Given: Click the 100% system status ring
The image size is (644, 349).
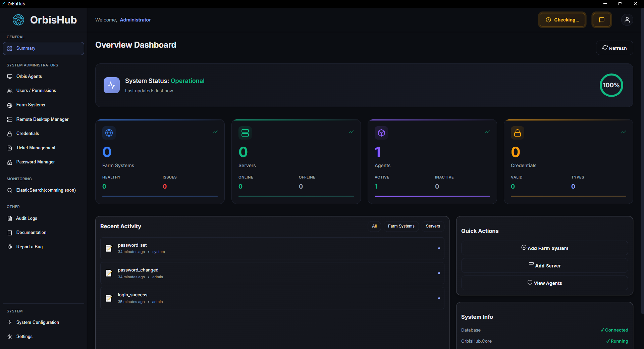Looking at the screenshot, I should 611,85.
